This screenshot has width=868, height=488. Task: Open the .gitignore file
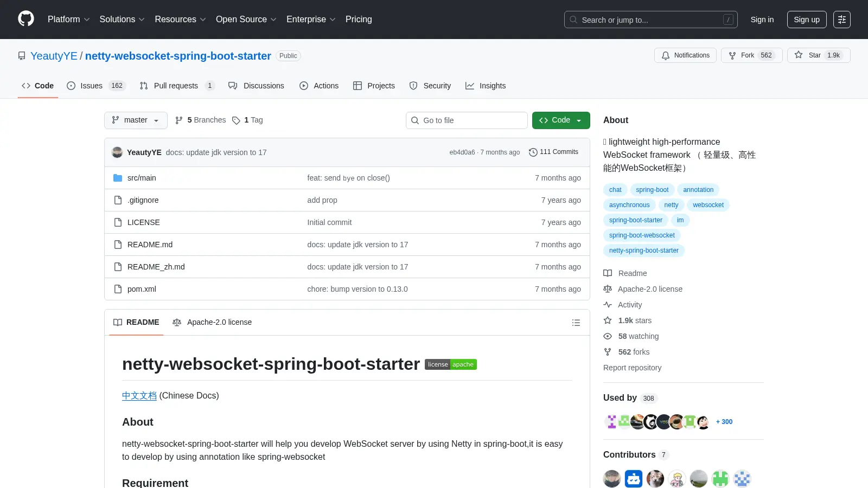click(x=143, y=200)
